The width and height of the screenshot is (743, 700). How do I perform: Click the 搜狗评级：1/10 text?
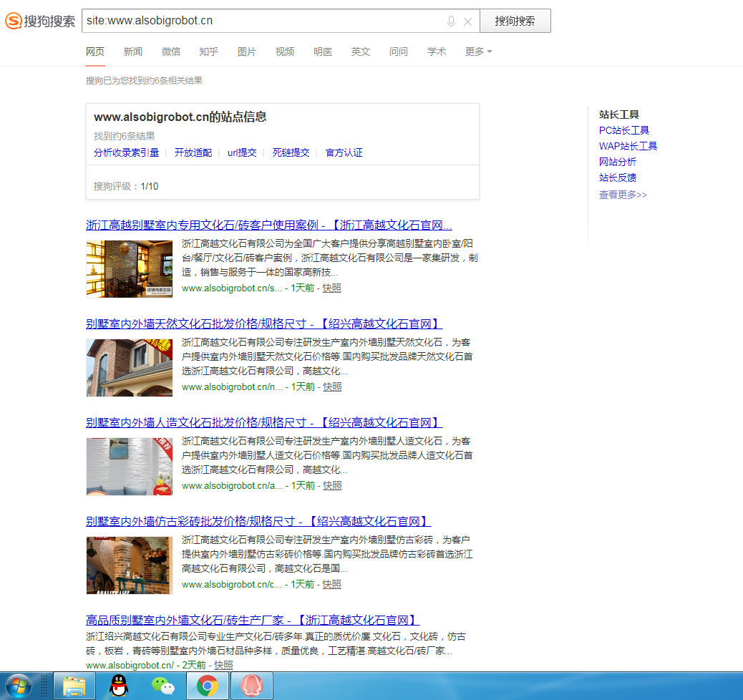(x=126, y=186)
